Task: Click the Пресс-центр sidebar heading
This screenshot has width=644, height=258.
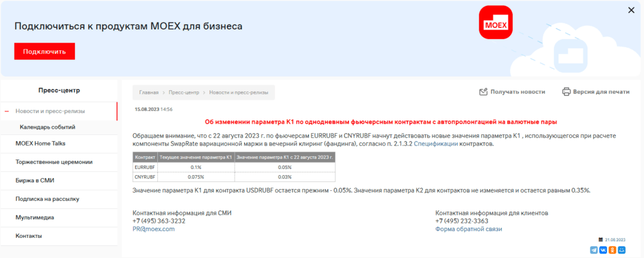Action: click(x=59, y=90)
